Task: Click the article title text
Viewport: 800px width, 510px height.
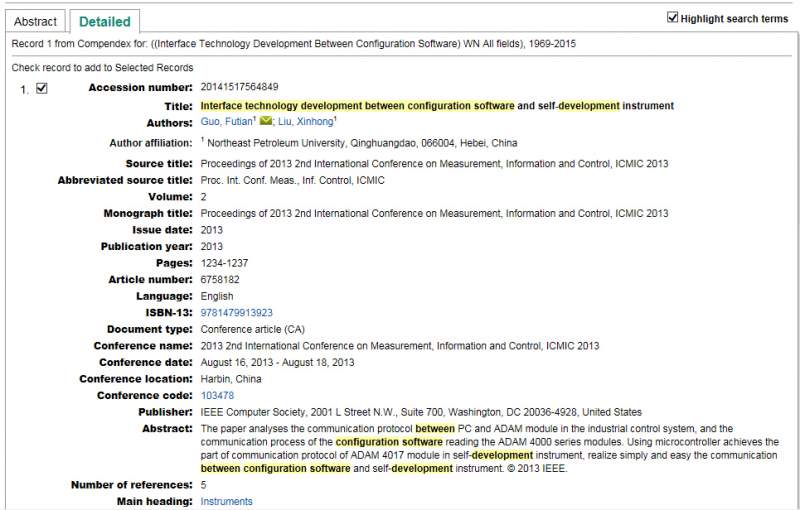Action: 437,106
